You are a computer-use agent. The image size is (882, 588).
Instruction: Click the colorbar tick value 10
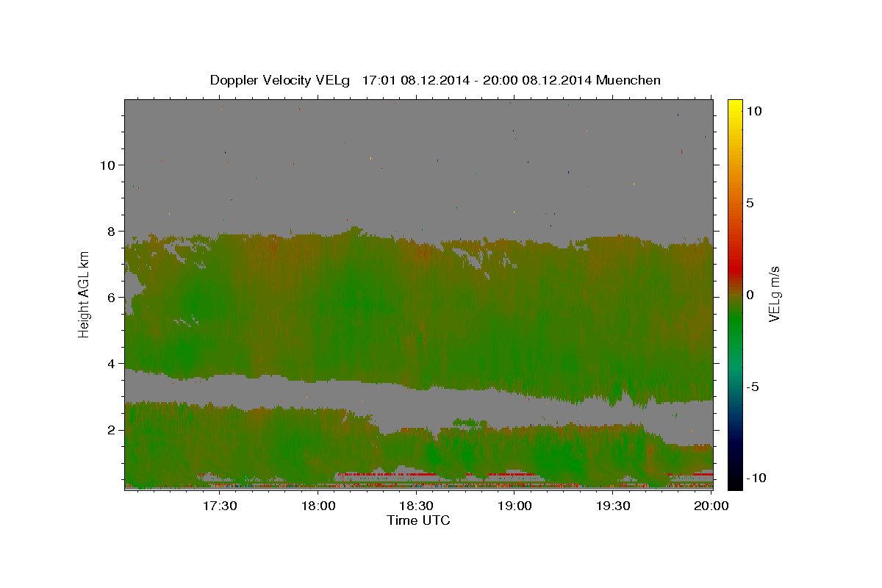coord(753,111)
